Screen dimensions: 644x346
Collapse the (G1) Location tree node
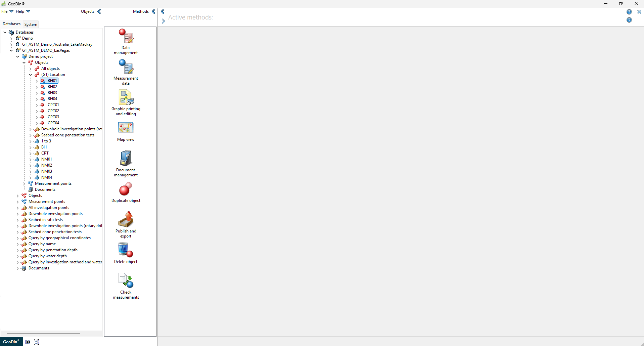(31, 75)
